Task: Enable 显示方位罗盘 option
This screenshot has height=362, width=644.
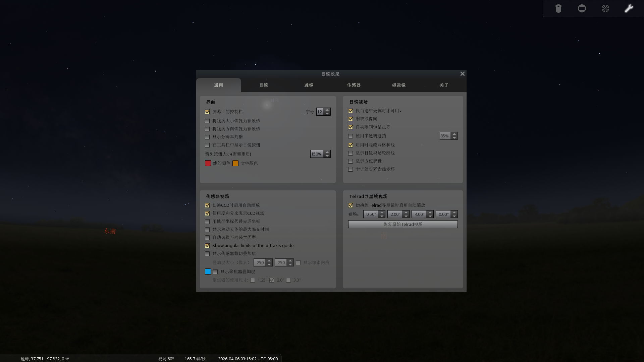Action: 351,161
